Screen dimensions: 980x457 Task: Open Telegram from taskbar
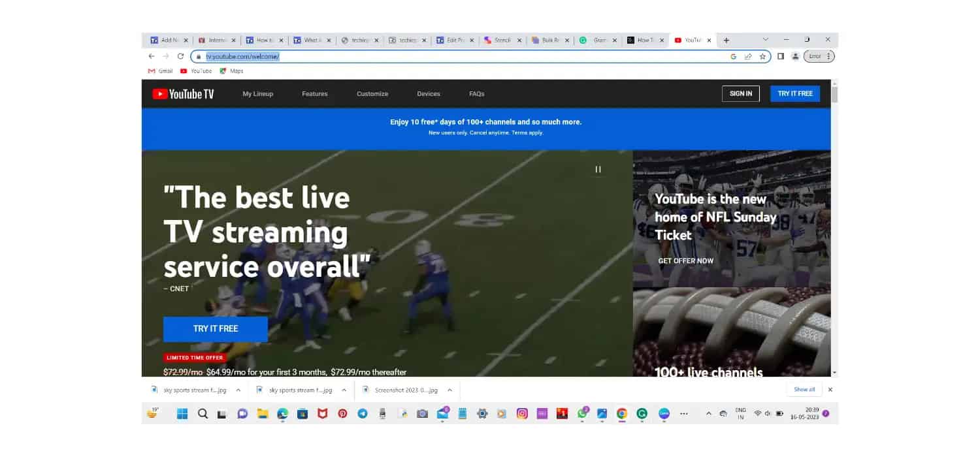point(363,413)
